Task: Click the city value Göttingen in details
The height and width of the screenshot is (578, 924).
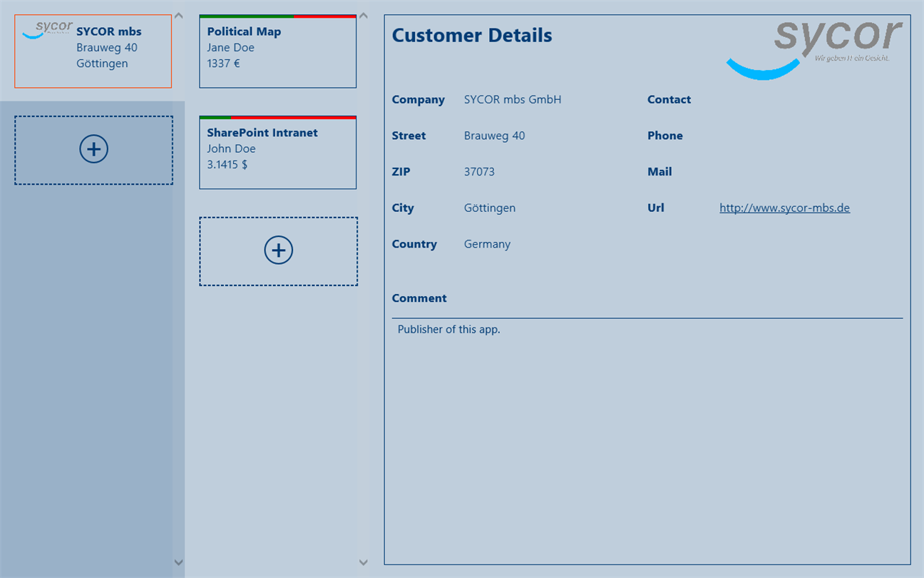Action: tap(490, 208)
